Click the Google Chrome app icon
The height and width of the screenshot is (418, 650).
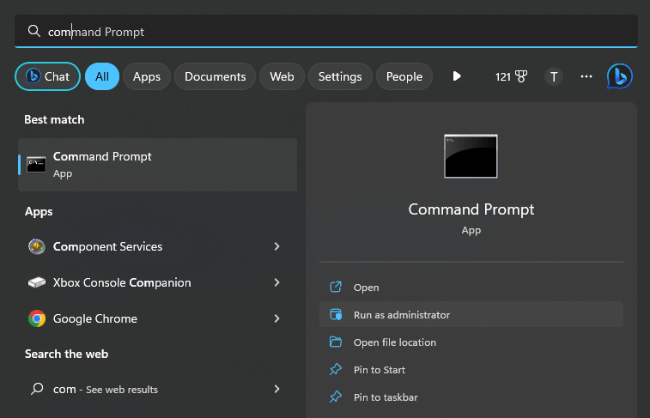click(x=37, y=319)
